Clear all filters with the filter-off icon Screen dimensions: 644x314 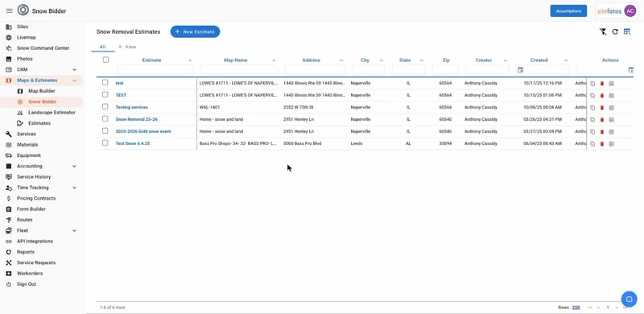[x=602, y=31]
